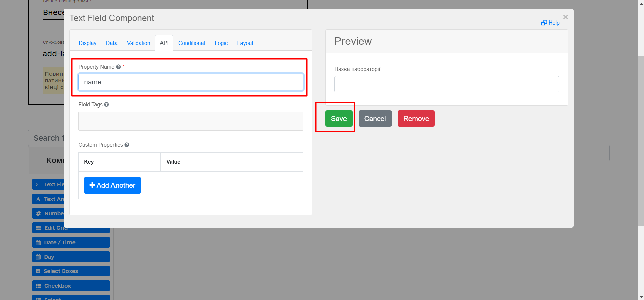
Task: Open the Help link in dialog header
Action: point(550,23)
